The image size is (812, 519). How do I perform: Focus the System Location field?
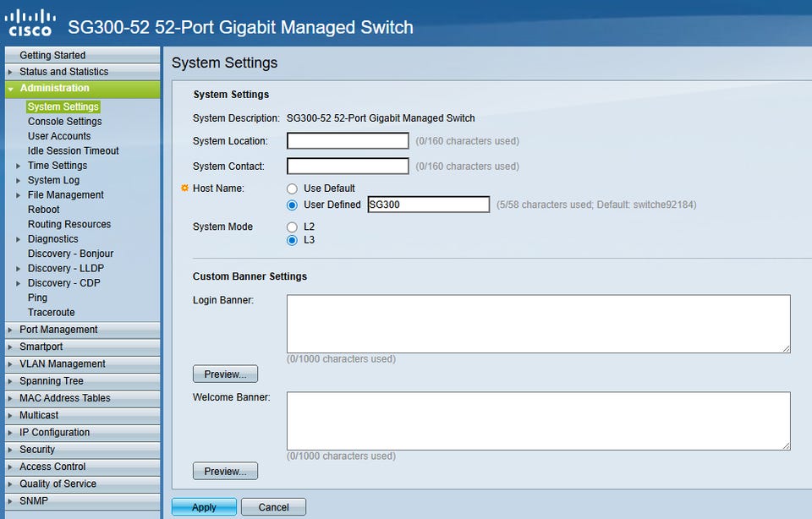click(348, 141)
